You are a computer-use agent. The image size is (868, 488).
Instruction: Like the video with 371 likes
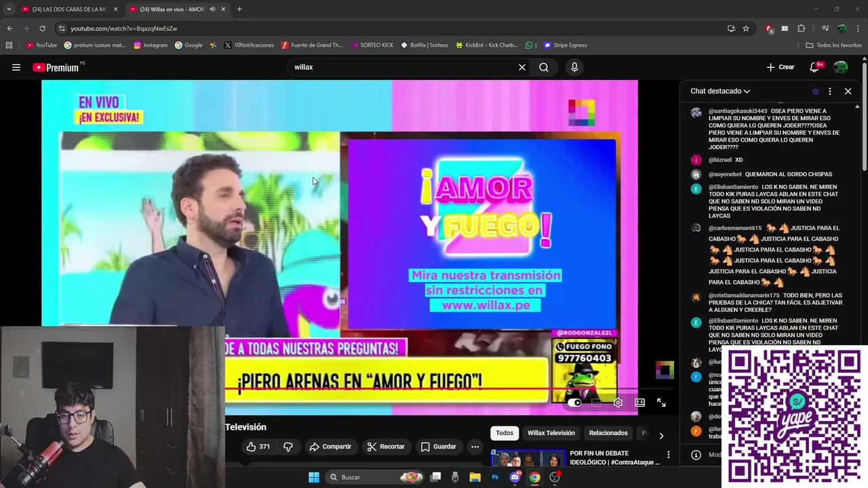258,447
